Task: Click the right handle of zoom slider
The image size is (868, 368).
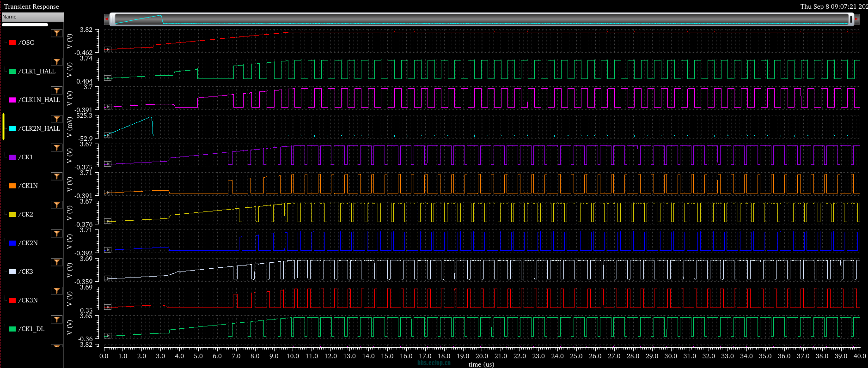Action: pyautogui.click(x=851, y=19)
